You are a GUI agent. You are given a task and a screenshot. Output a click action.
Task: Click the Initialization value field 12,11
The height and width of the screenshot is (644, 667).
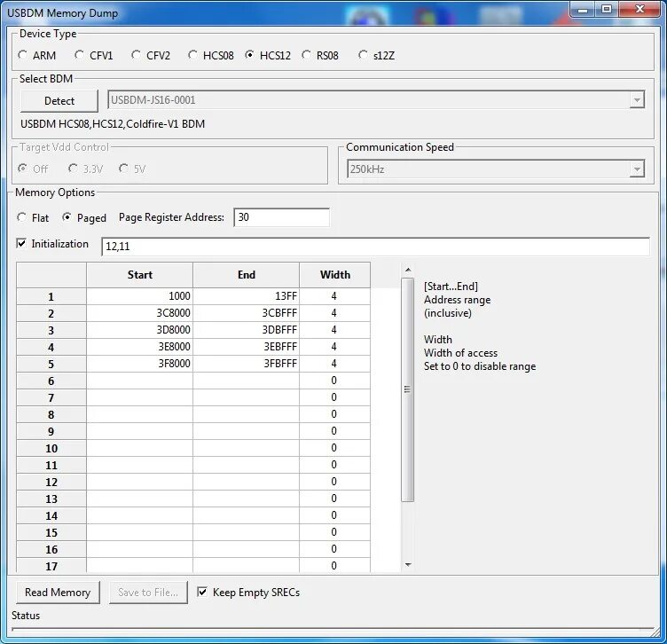point(375,247)
